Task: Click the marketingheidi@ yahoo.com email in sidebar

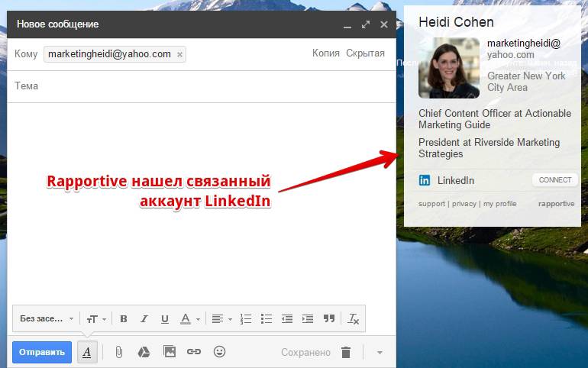Action: click(x=524, y=49)
